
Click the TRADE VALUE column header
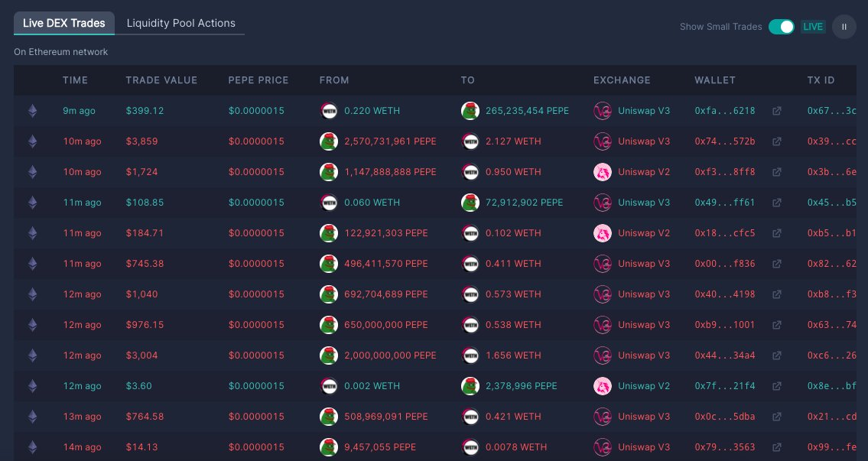pos(161,80)
